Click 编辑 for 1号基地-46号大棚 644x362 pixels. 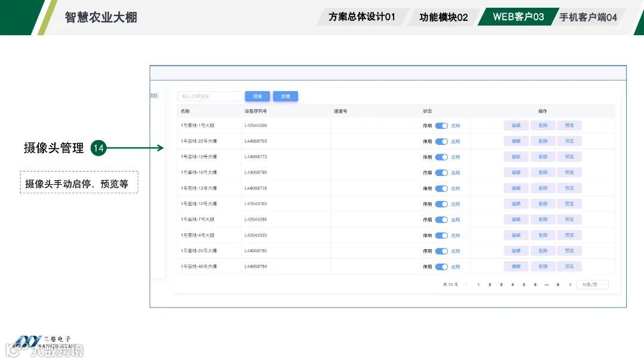point(516,266)
